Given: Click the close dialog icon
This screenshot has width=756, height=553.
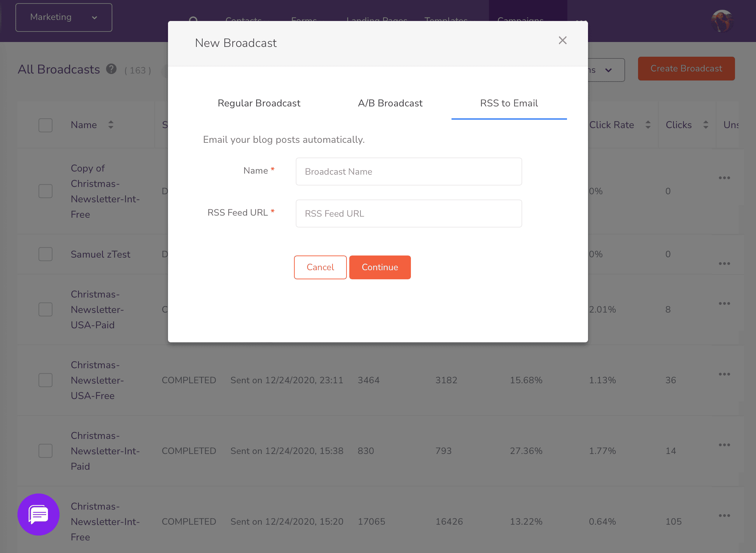Looking at the screenshot, I should pyautogui.click(x=562, y=41).
